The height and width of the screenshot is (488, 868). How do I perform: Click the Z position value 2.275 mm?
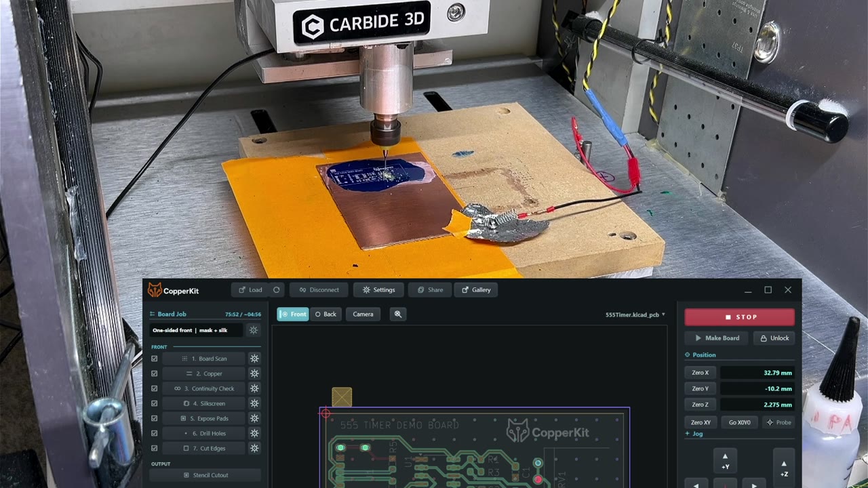757,405
